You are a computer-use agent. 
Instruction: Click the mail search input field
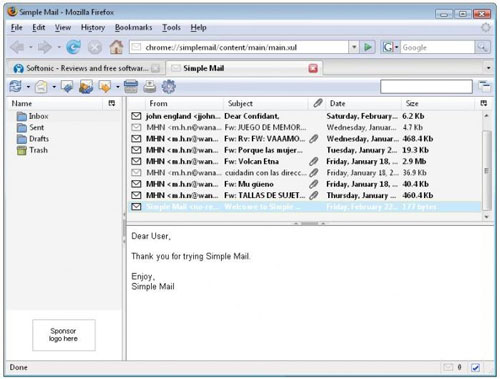[x=426, y=86]
